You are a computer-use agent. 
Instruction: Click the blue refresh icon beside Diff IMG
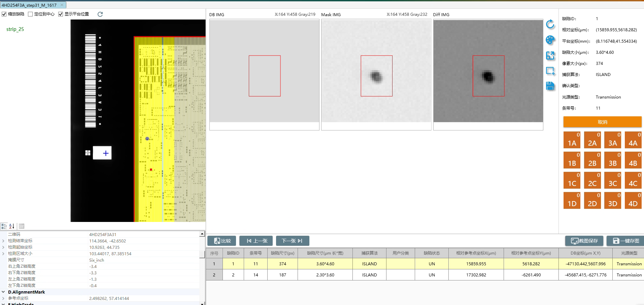point(550,24)
